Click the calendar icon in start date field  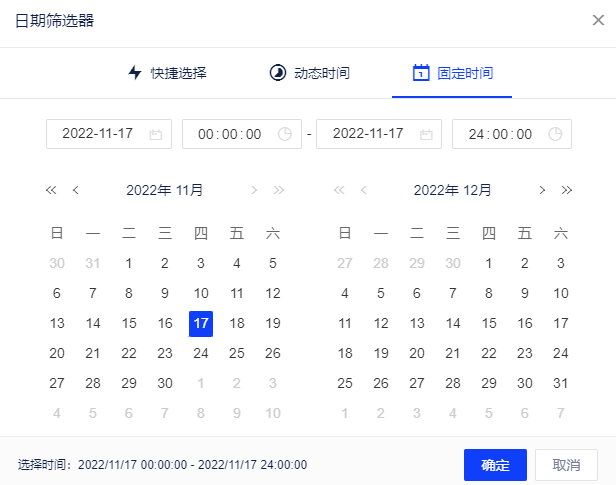click(156, 134)
